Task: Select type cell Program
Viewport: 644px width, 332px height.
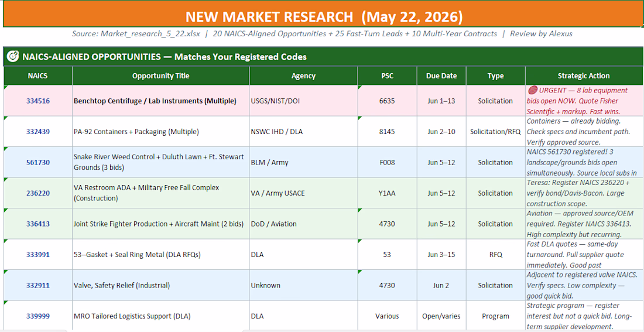Action: pos(496,316)
